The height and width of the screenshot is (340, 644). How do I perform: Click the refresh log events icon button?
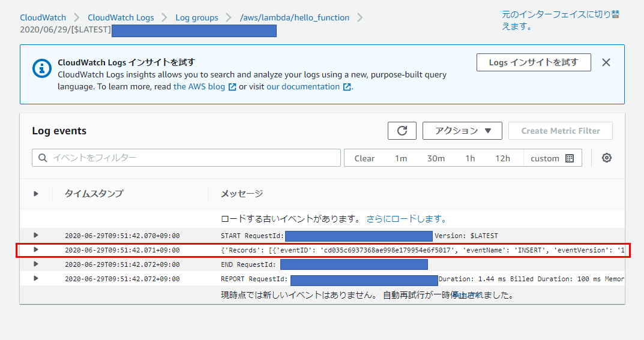click(x=402, y=131)
